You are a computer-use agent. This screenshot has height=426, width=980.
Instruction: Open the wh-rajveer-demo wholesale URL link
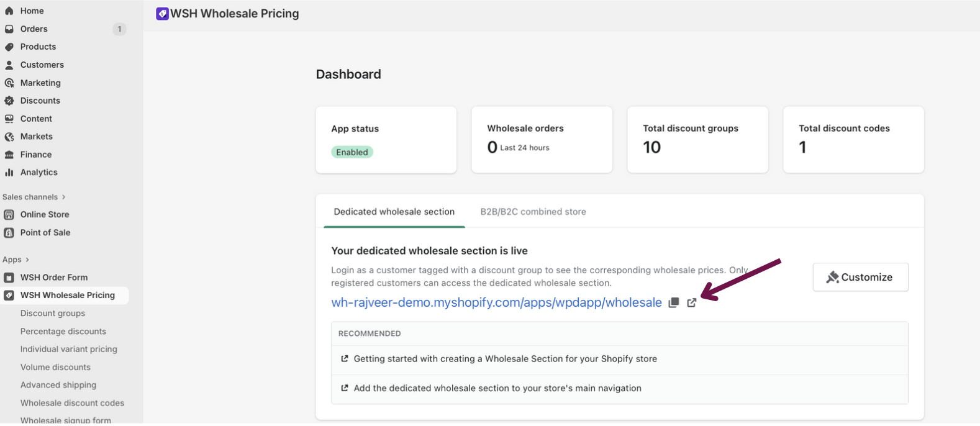[x=496, y=303]
